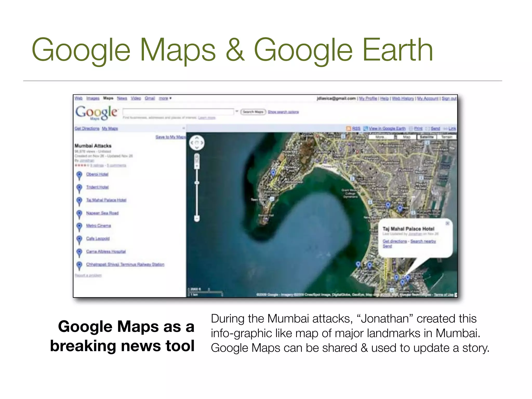Click the Oberoi Hotel pin icon in list
This screenshot has height=399, width=532.
79,176
